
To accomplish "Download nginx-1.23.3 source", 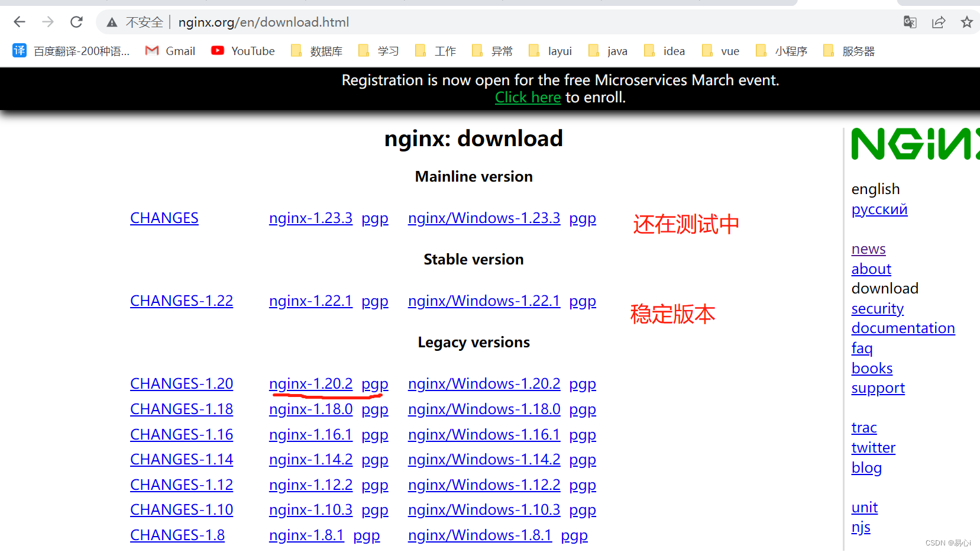I will (x=311, y=218).
